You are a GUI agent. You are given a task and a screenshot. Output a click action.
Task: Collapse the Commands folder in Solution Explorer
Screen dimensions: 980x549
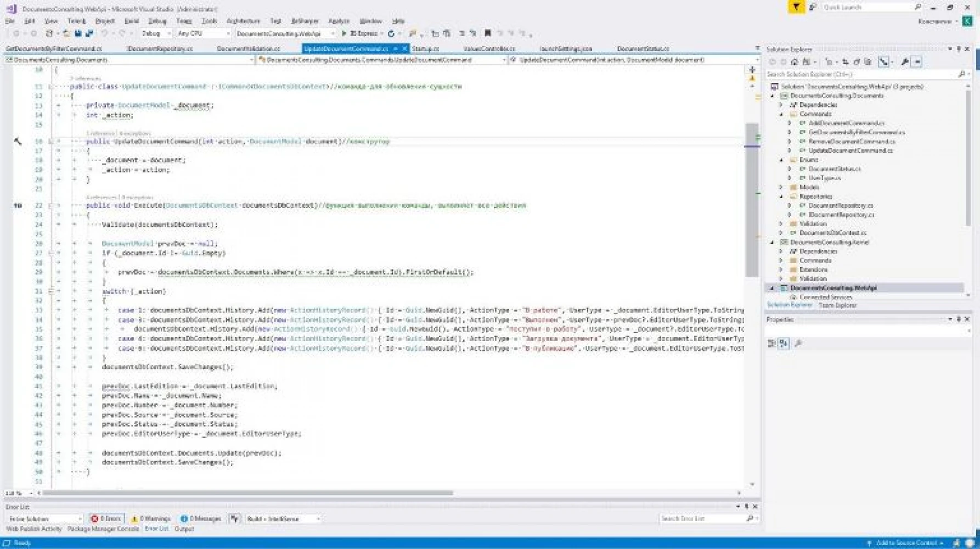(x=781, y=114)
